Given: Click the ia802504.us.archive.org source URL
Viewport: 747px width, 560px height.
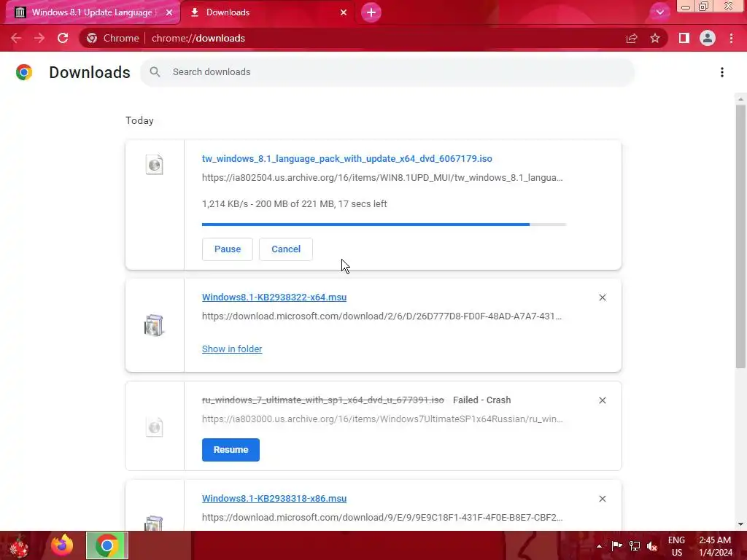Looking at the screenshot, I should [x=382, y=178].
